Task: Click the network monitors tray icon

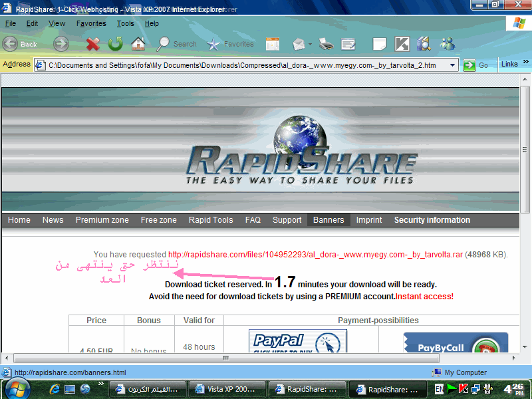Action: point(475,389)
